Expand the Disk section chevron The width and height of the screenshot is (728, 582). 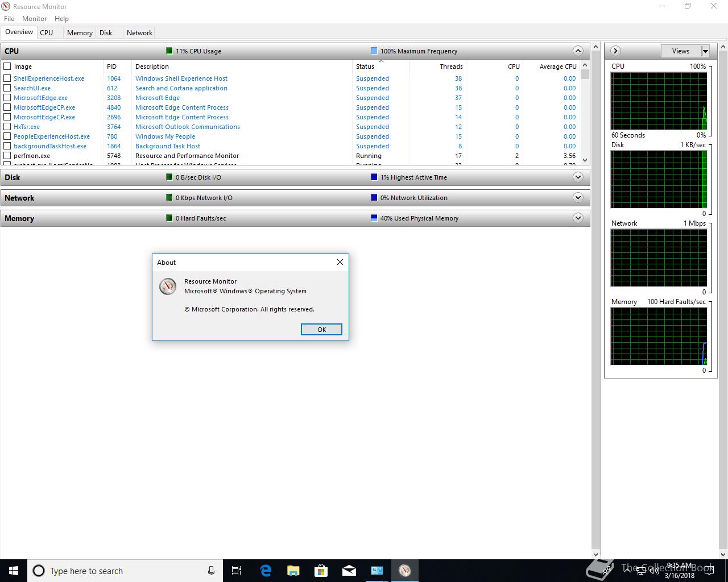[x=578, y=177]
